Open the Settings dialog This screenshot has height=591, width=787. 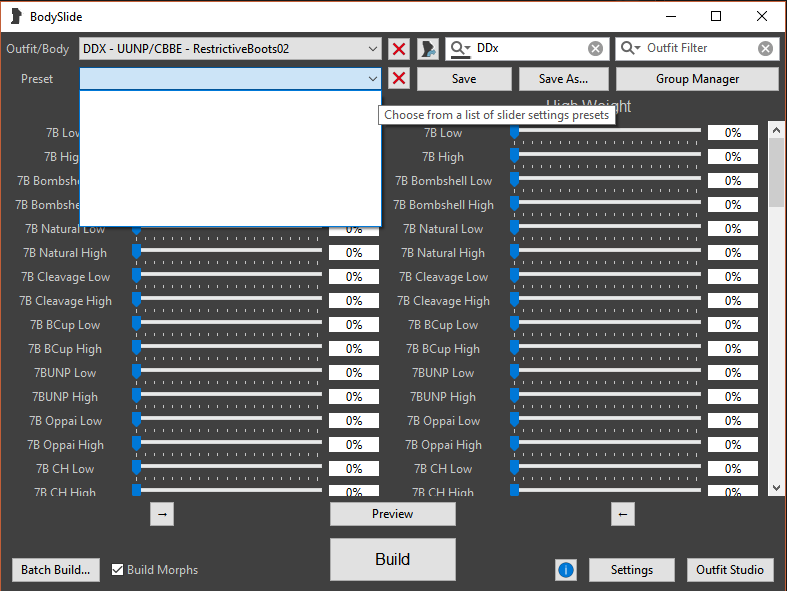point(631,570)
